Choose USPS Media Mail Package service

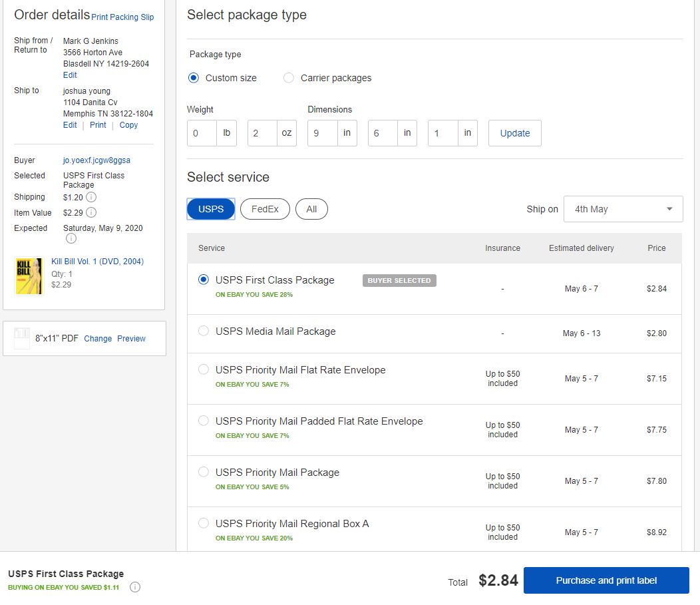click(204, 331)
